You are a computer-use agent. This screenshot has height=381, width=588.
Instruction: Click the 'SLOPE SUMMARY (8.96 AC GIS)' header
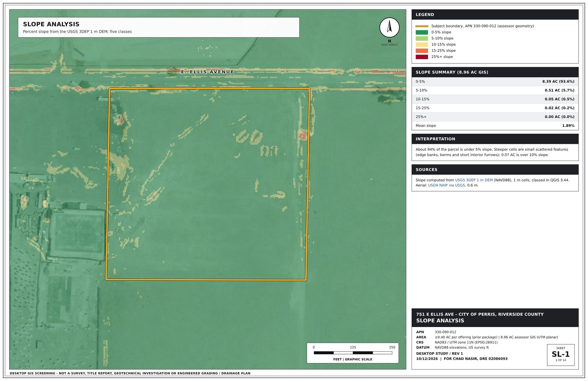[495, 72]
